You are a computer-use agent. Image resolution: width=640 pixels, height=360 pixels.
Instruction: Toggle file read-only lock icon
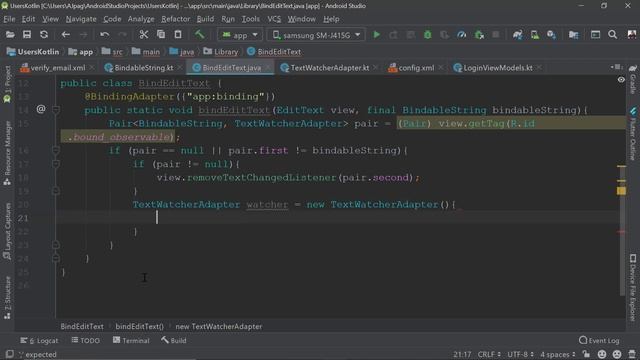coord(586,354)
